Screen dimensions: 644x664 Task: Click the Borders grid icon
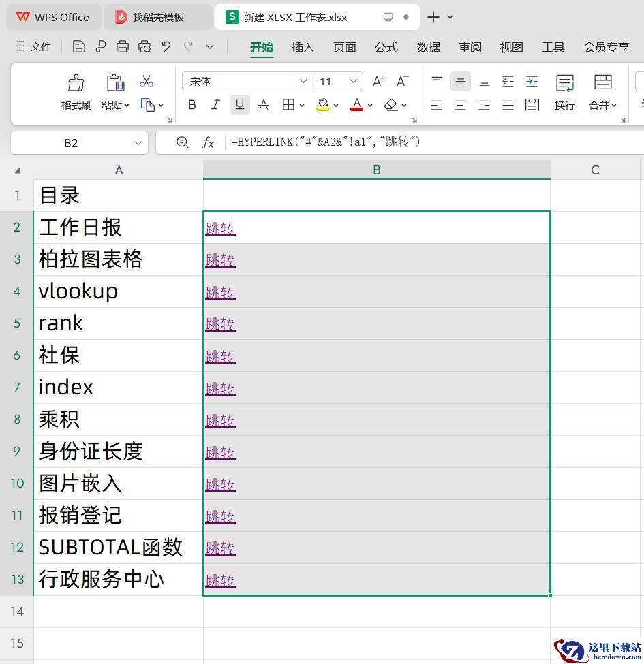click(x=288, y=105)
